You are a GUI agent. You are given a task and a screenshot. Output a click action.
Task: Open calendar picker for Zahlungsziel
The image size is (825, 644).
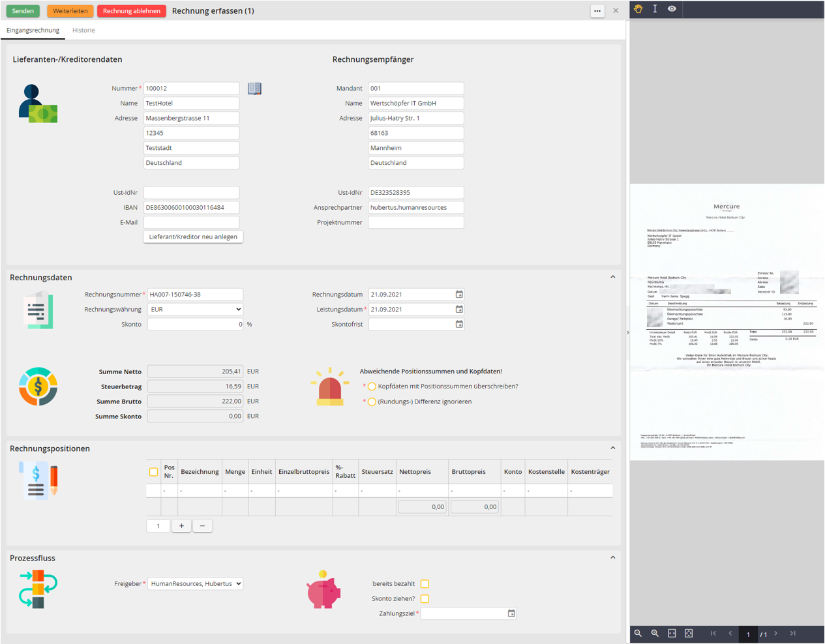coord(511,613)
